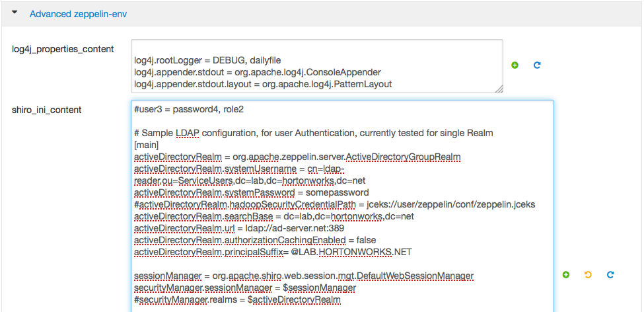Screen dimensions: 644x312
Task: Click the shiro_ini_content field label
Action: click(x=47, y=110)
